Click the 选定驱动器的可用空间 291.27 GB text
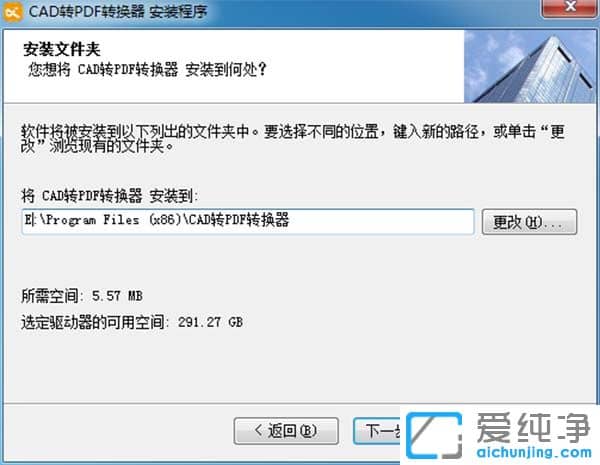600x465 pixels. [x=132, y=322]
